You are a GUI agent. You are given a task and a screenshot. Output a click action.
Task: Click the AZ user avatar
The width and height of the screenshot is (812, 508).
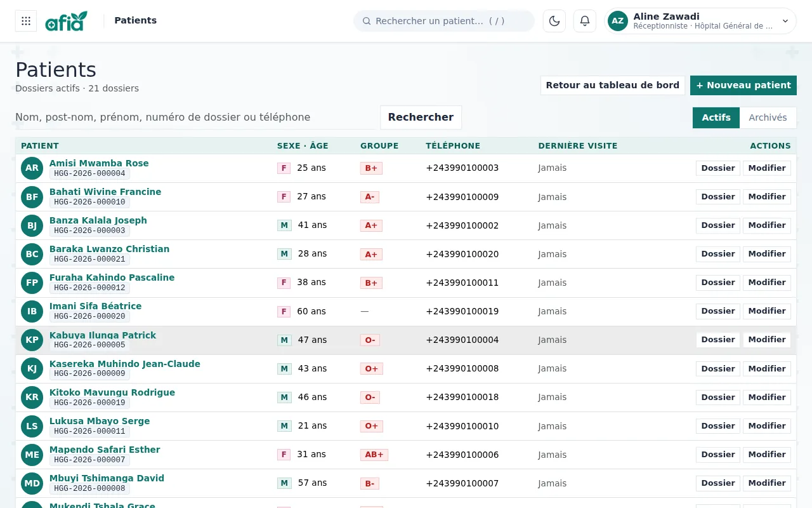pyautogui.click(x=618, y=21)
